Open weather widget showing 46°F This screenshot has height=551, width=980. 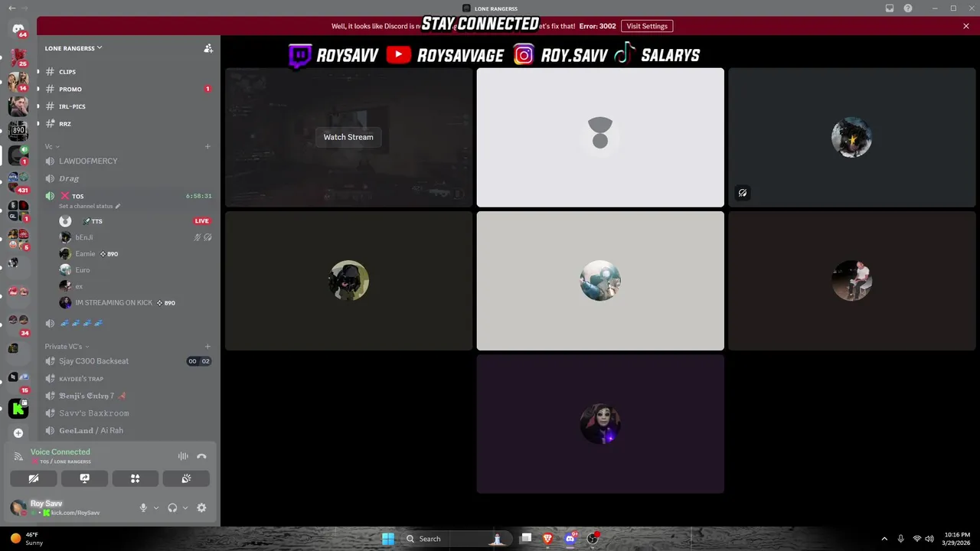click(26, 539)
